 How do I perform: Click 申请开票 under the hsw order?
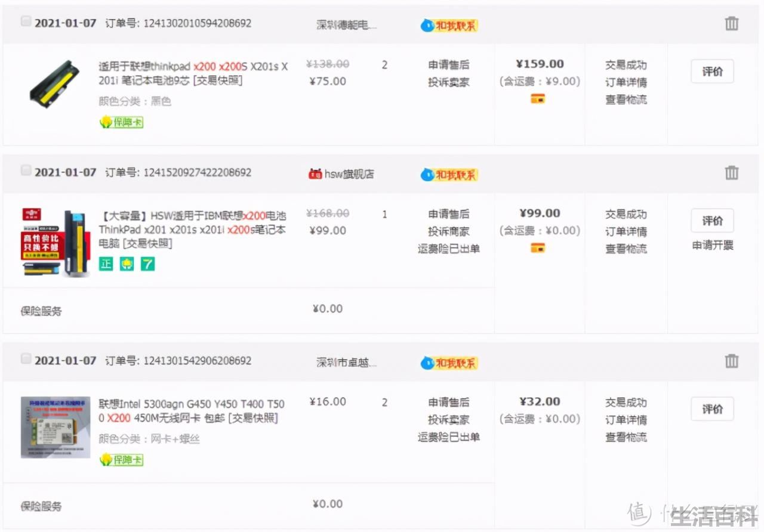pyautogui.click(x=712, y=245)
